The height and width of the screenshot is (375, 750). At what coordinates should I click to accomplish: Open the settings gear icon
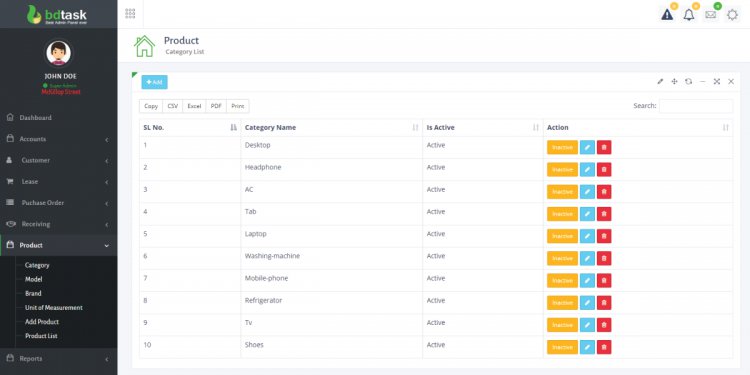732,15
